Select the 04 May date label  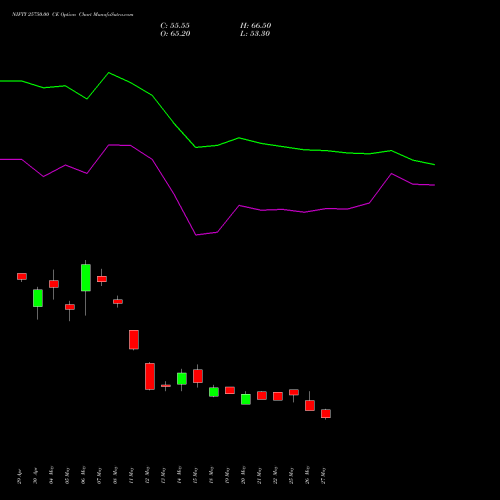coord(51,475)
